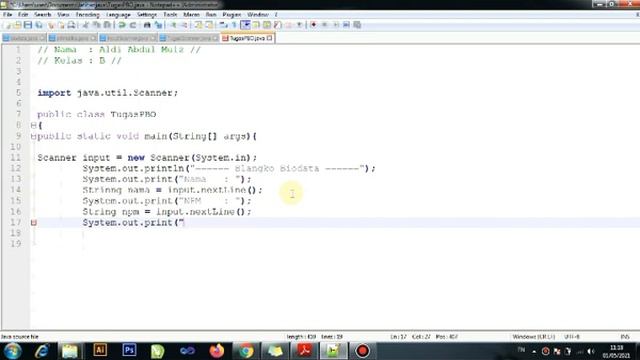This screenshot has height=360, width=640.
Task: Open the Language menu
Action: tap(118, 15)
